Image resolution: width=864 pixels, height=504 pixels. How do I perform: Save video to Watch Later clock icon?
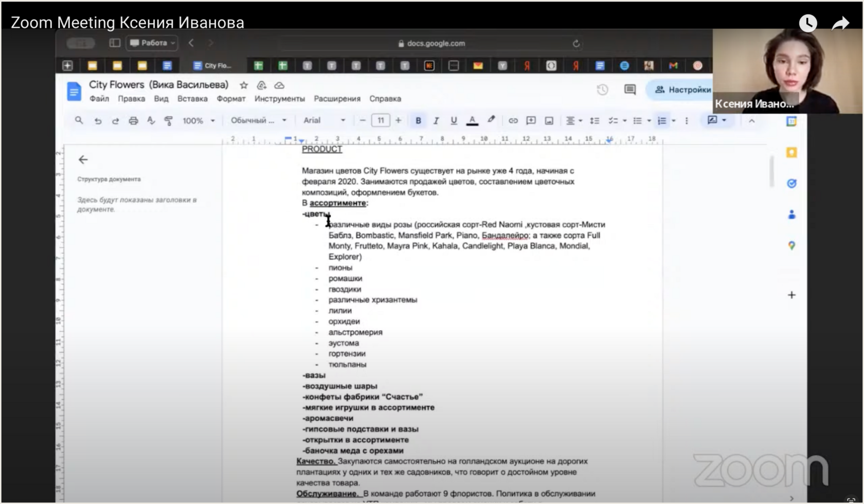808,23
